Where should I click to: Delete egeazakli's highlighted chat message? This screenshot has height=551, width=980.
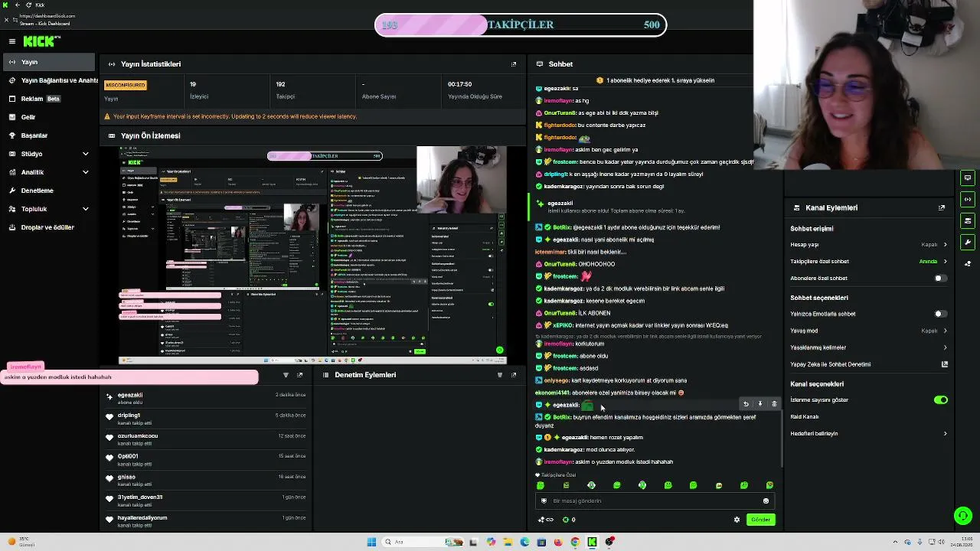click(x=774, y=404)
